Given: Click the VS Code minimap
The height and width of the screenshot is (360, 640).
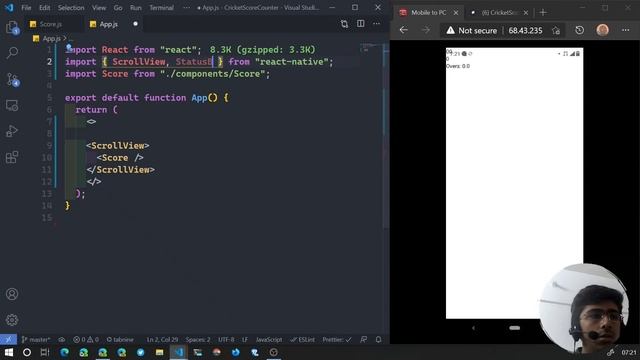Looking at the screenshot, I should pos(371,48).
